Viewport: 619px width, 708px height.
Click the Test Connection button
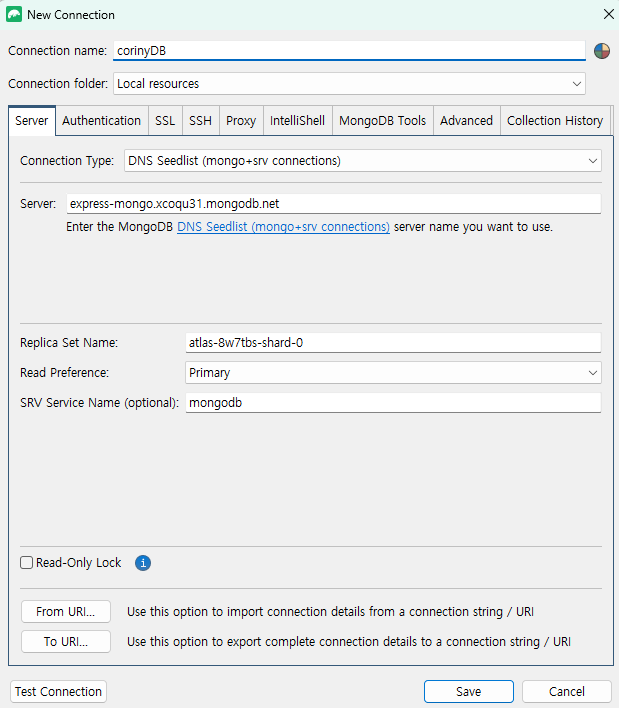[x=58, y=691]
